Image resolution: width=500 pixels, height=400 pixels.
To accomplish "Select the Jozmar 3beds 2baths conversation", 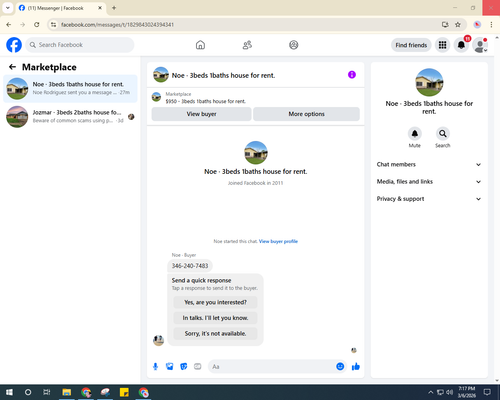I will tap(70, 116).
